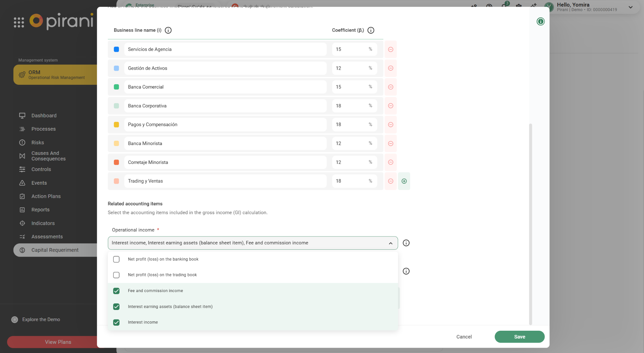The height and width of the screenshot is (353, 644).
Task: Collapse the Operational income dropdown
Action: 391,243
